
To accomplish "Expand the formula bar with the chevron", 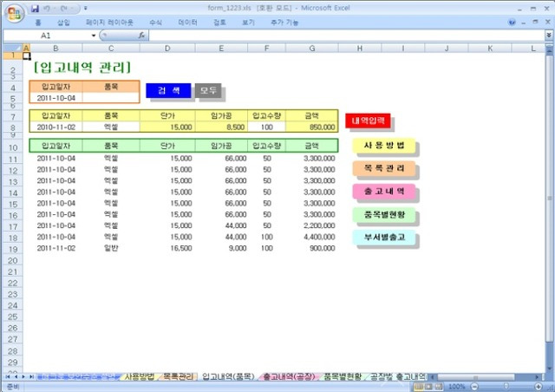I will (x=549, y=35).
